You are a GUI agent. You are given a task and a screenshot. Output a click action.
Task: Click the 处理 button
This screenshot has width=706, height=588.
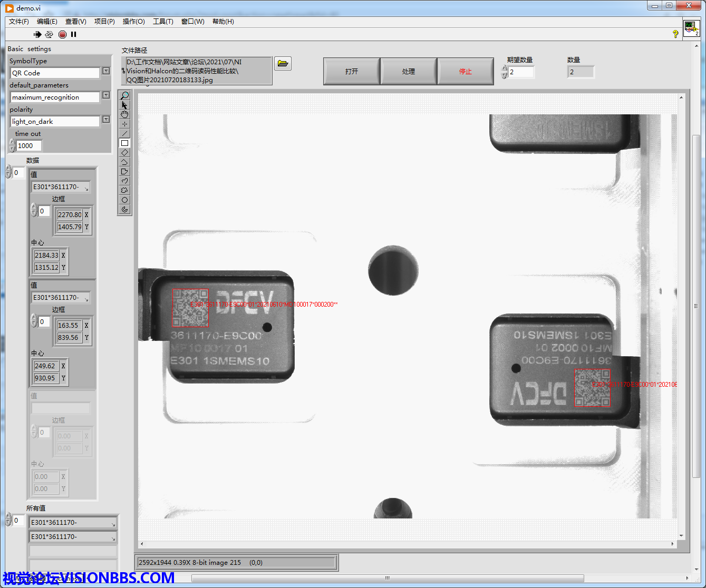[x=409, y=71]
